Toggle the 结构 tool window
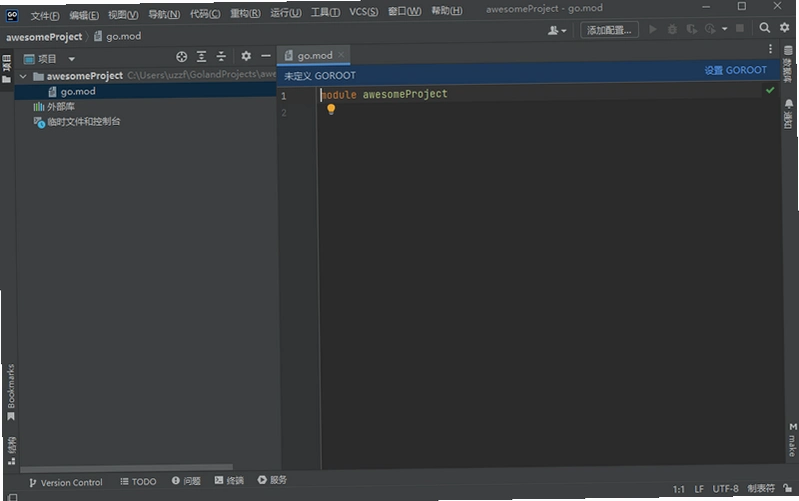 click(x=12, y=451)
